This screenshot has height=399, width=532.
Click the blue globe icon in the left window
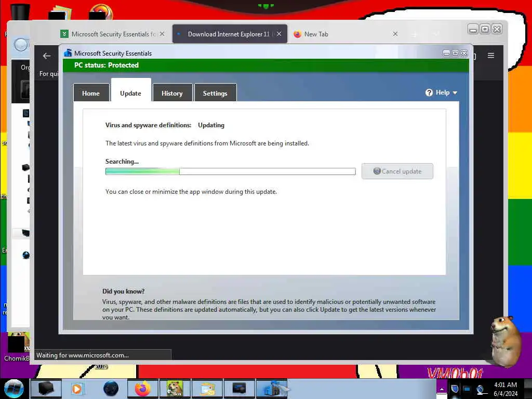coord(26,255)
